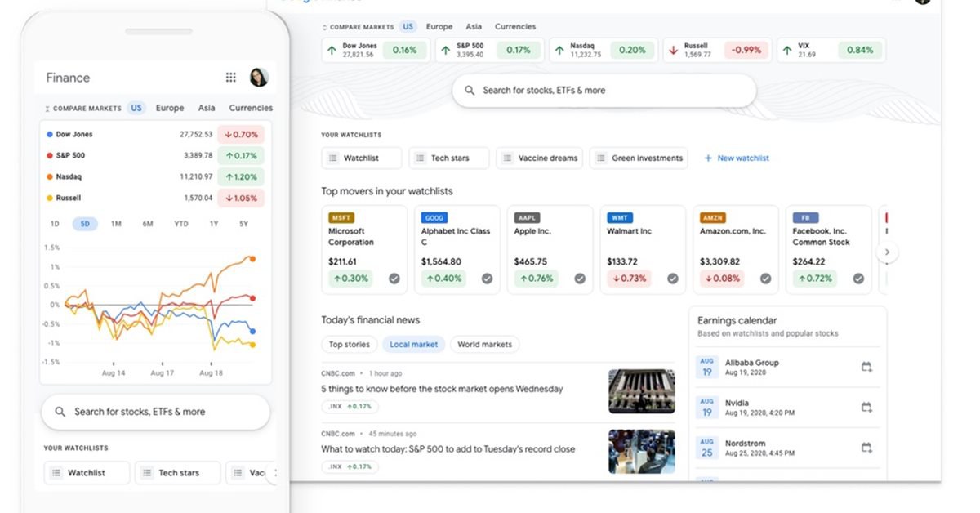The width and height of the screenshot is (980, 513).
Task: Open Vaccine dreams watchlist
Action: [x=539, y=158]
